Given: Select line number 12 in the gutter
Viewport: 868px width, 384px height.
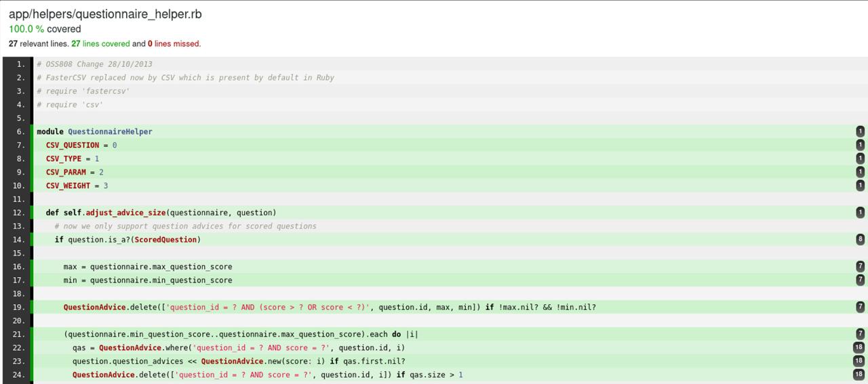Looking at the screenshot, I should 18,213.
